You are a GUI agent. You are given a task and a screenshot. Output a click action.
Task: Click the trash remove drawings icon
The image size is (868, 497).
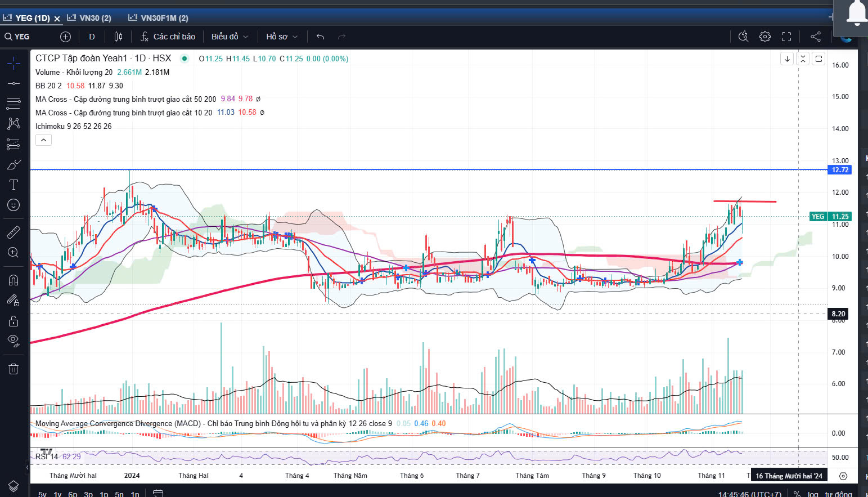coord(14,369)
